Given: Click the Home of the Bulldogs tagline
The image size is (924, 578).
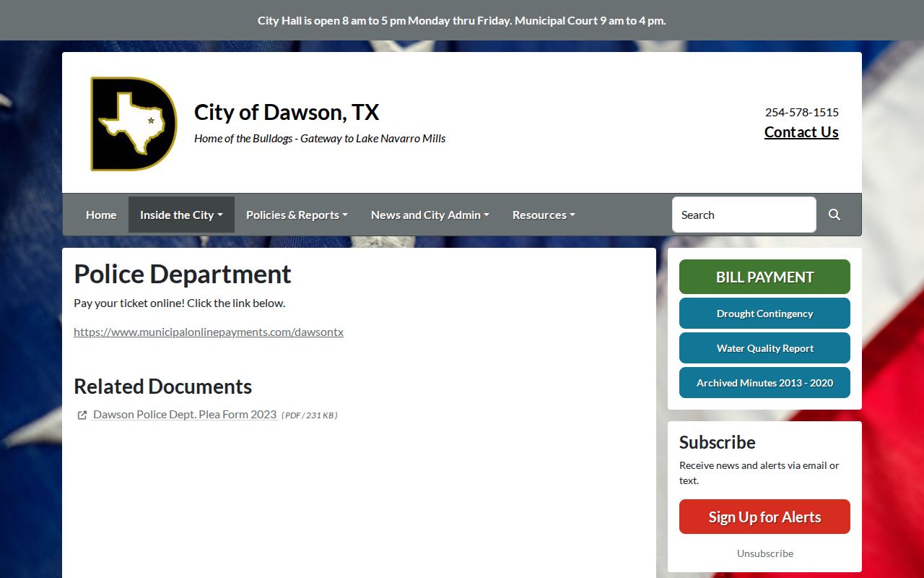Looking at the screenshot, I should (320, 138).
